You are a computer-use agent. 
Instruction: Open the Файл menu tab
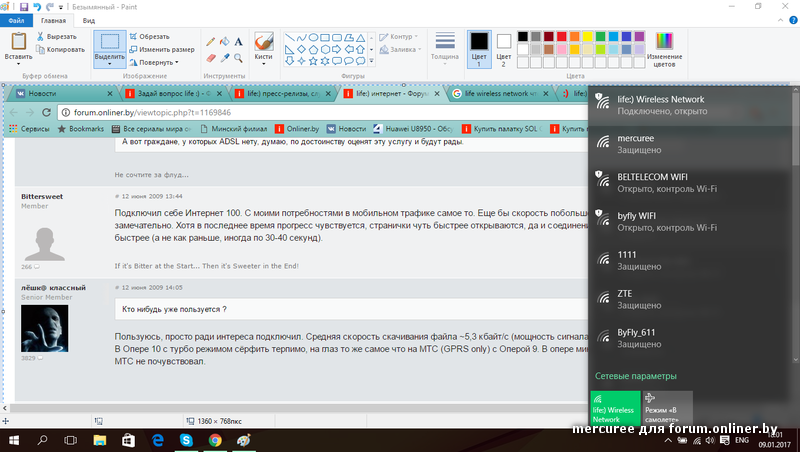click(x=16, y=20)
